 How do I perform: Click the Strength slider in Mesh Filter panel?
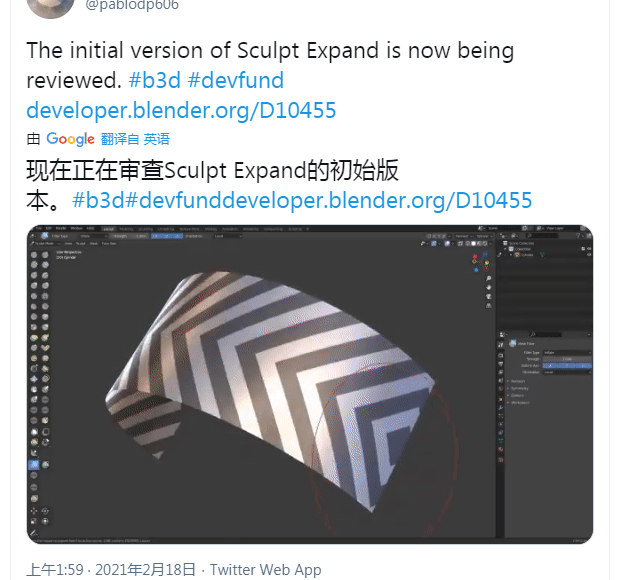click(x=567, y=359)
